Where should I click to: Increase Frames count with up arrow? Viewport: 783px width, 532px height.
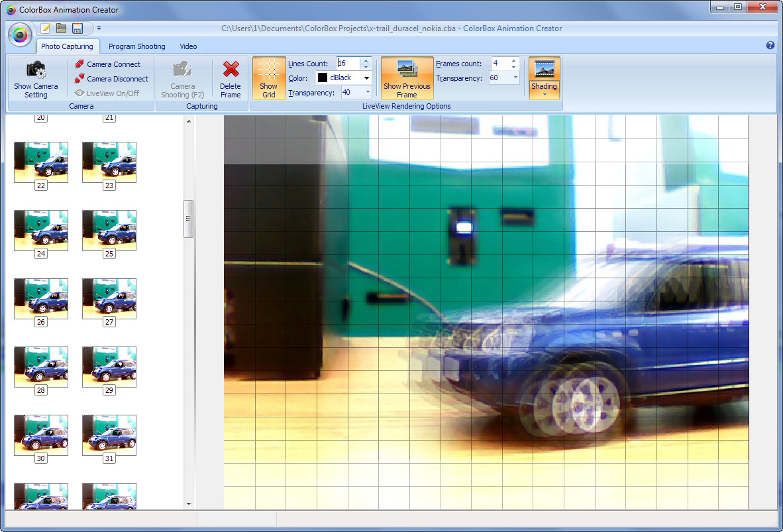coord(514,60)
